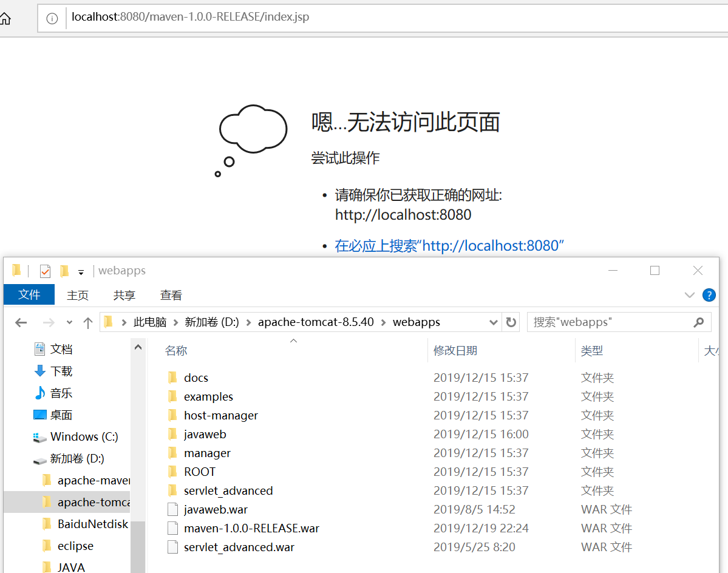728x573 pixels.
Task: Click the Explorer forward arrow
Action: point(49,322)
